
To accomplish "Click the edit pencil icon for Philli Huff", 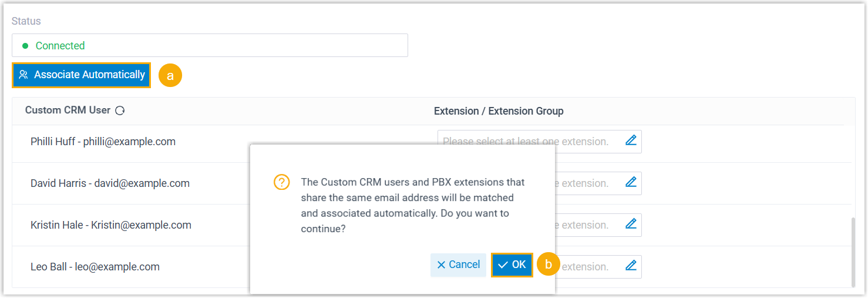I will 631,141.
